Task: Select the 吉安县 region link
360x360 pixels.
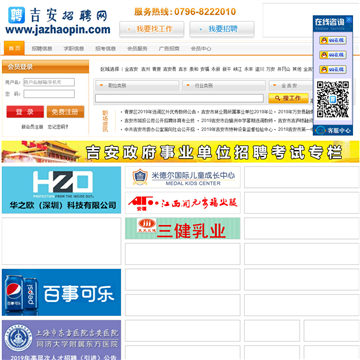Action: [x=169, y=69]
